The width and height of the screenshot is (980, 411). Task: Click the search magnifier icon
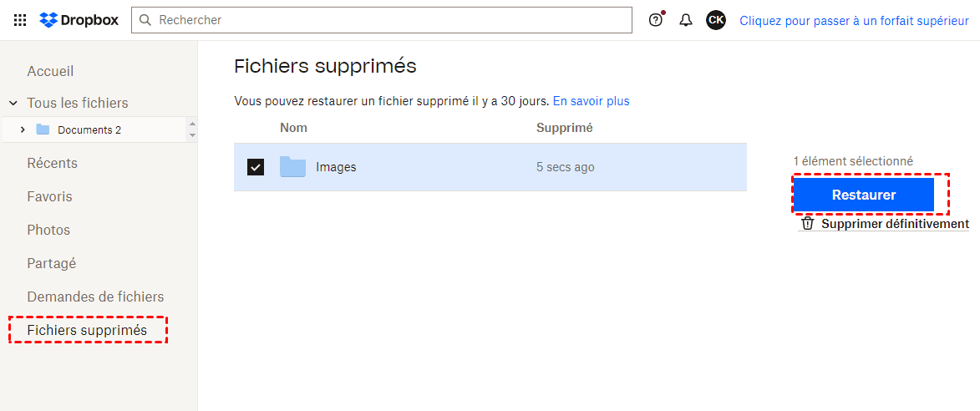pyautogui.click(x=146, y=19)
